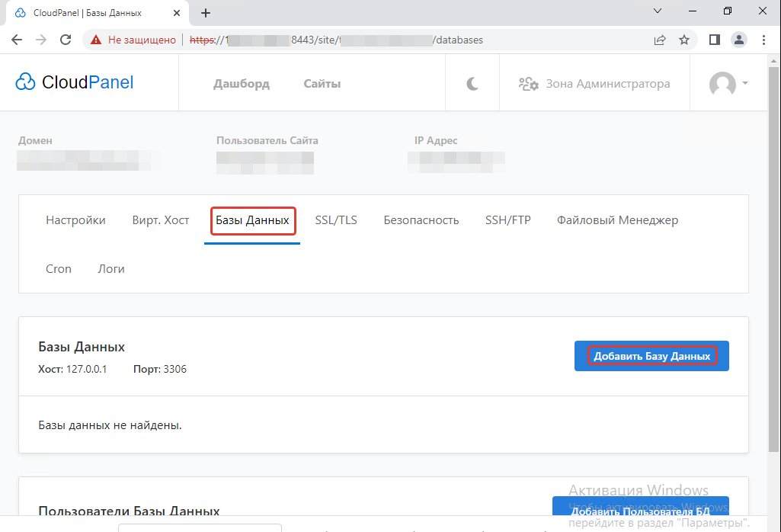Open the Безопасность tab
Viewport: 781px width, 532px height.
pyautogui.click(x=421, y=220)
